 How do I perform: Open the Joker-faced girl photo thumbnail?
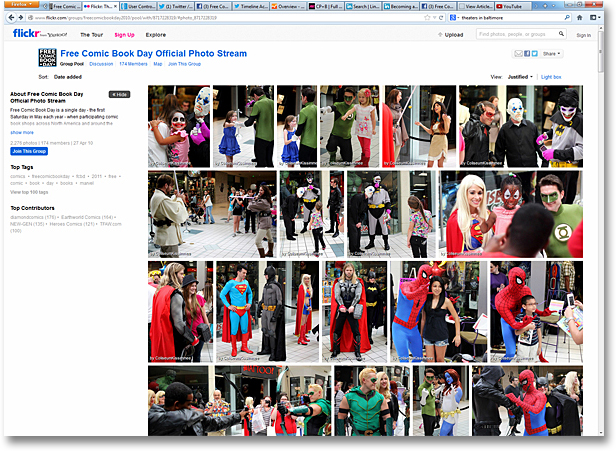(x=179, y=126)
